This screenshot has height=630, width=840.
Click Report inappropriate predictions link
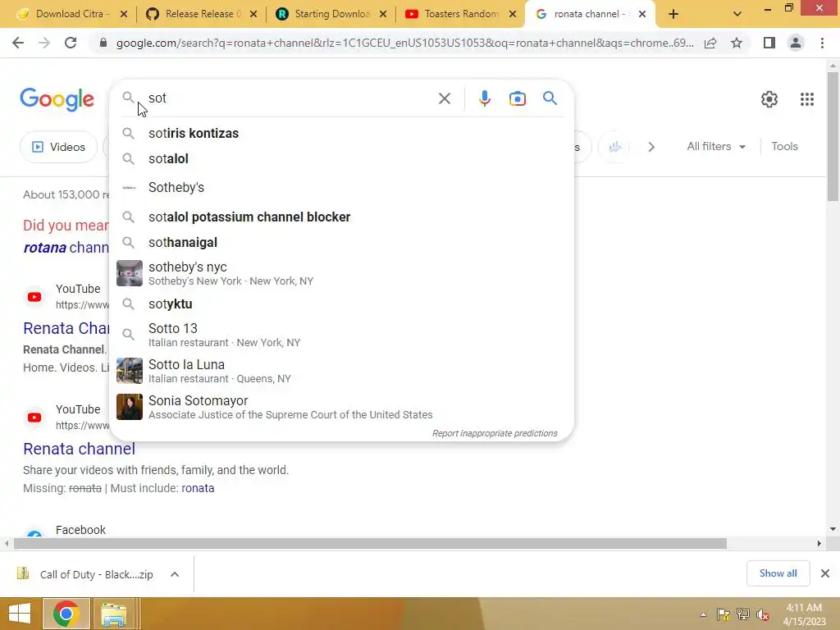495,433
